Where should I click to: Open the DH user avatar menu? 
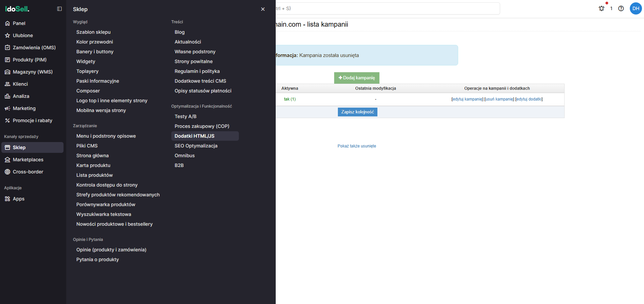click(x=636, y=8)
